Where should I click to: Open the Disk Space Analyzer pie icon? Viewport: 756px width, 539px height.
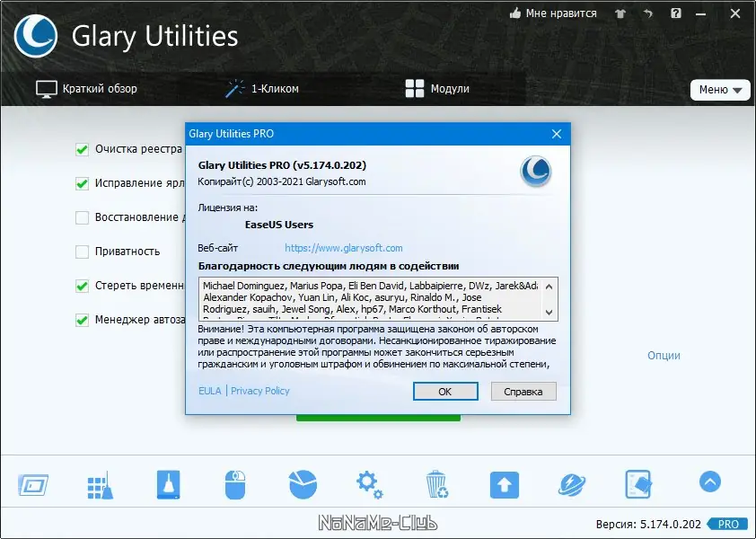coord(303,484)
